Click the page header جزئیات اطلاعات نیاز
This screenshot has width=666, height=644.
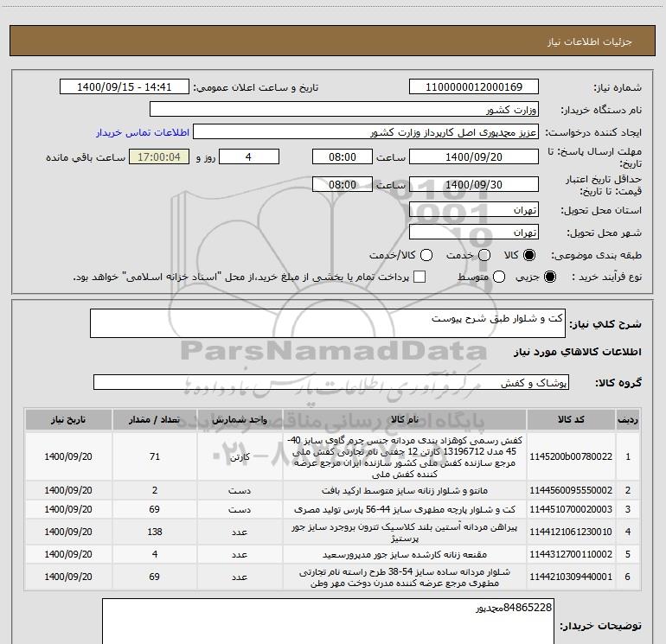(589, 41)
